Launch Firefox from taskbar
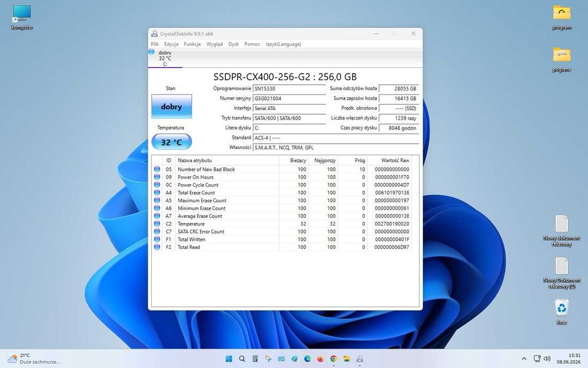 pos(320,359)
